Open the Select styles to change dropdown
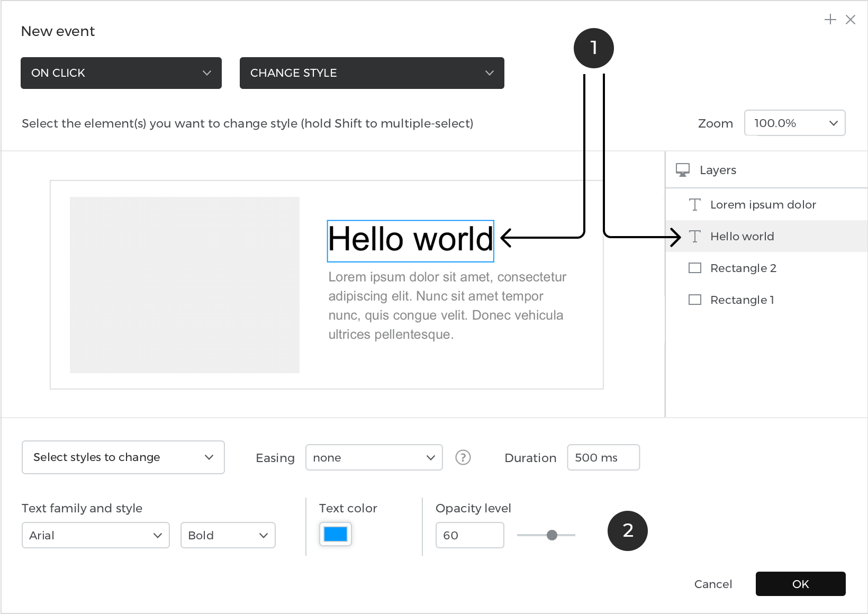 tap(123, 457)
